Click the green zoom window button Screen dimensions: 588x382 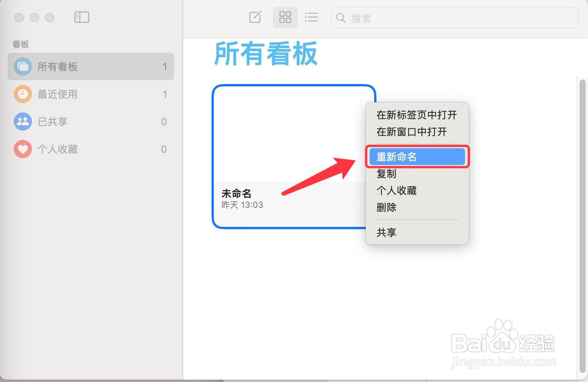pyautogui.click(x=50, y=18)
